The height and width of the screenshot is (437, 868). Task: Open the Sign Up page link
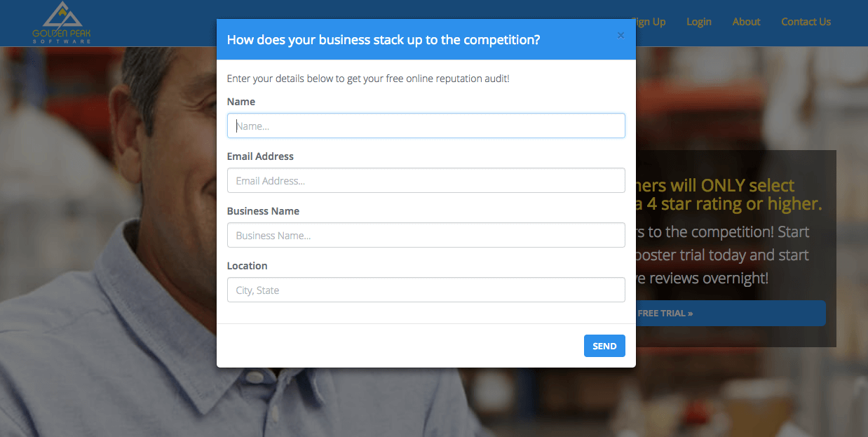[x=651, y=22]
